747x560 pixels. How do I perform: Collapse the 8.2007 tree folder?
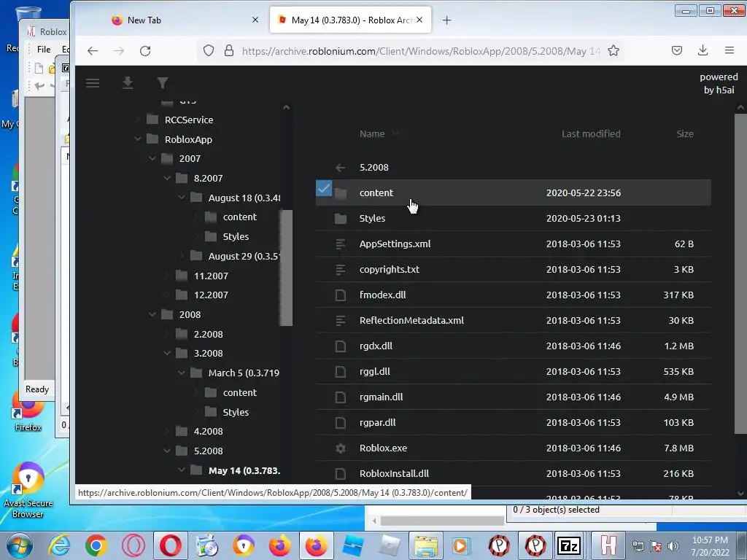pyautogui.click(x=167, y=178)
